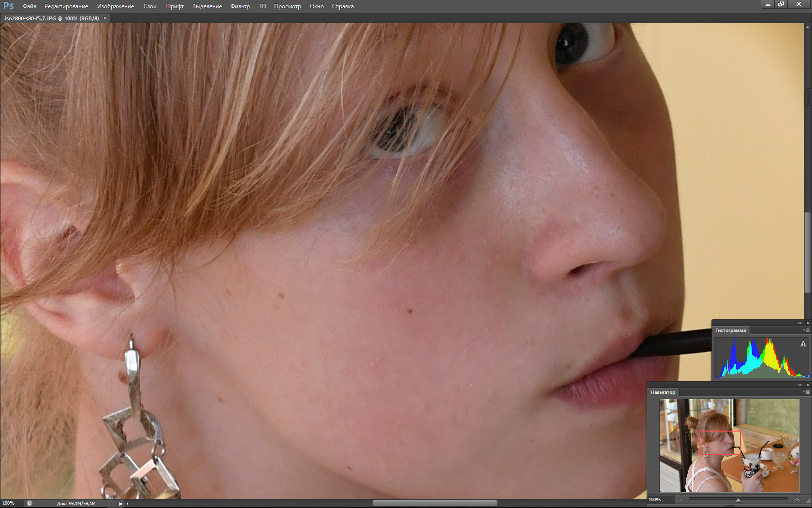Open the Фильтр menu
The height and width of the screenshot is (508, 812).
(x=240, y=6)
